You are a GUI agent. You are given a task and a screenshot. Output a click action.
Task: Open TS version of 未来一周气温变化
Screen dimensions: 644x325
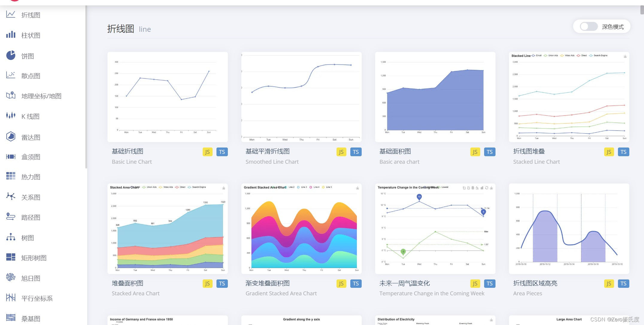click(490, 284)
